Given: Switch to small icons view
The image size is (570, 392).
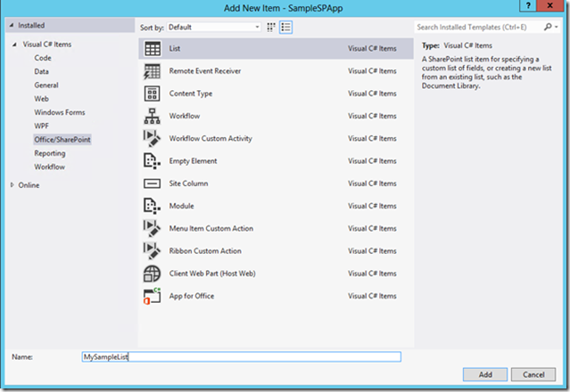Looking at the screenshot, I should [271, 28].
